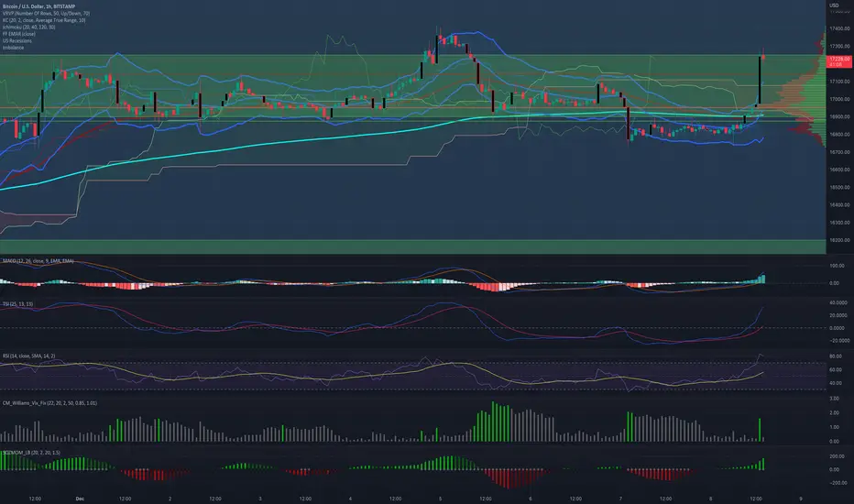The height and width of the screenshot is (504, 854).
Task: Select the FF EMAR (close) legend entry
Action: [x=19, y=34]
